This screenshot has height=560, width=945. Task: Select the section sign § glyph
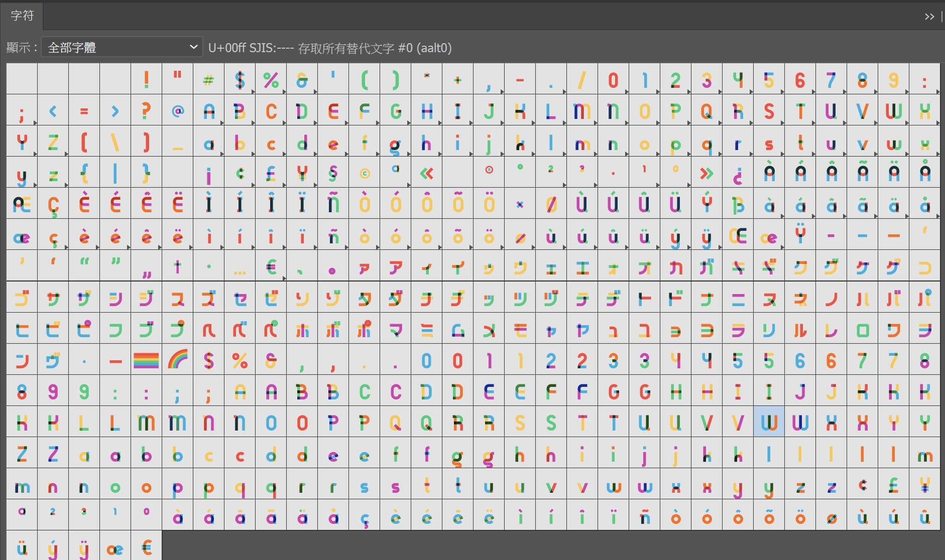click(x=333, y=173)
